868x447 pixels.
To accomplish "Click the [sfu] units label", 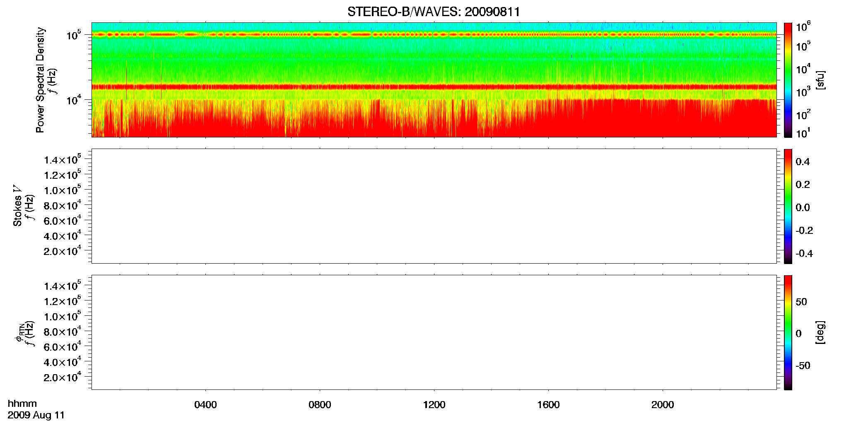I will pos(820,80).
